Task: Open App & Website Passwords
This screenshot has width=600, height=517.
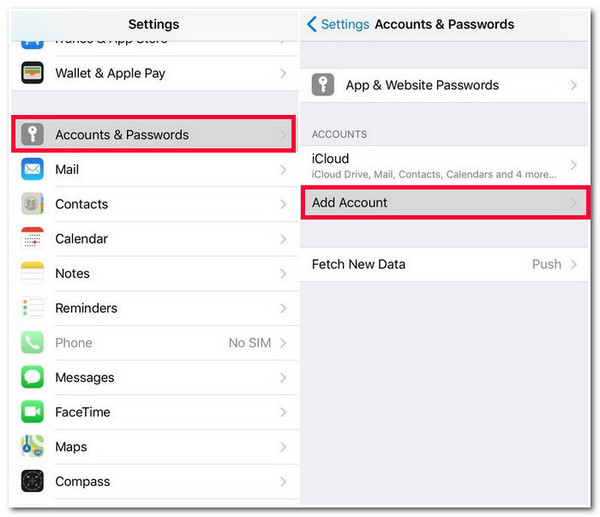Action: tap(444, 85)
